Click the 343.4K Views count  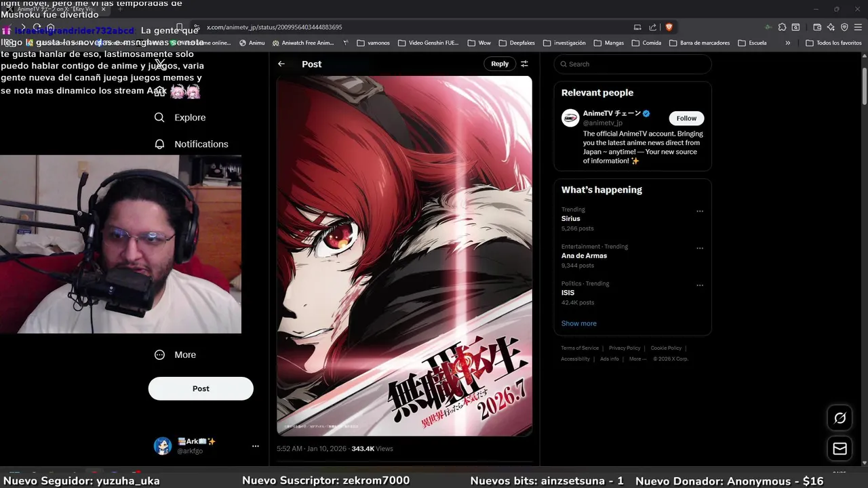372,449
